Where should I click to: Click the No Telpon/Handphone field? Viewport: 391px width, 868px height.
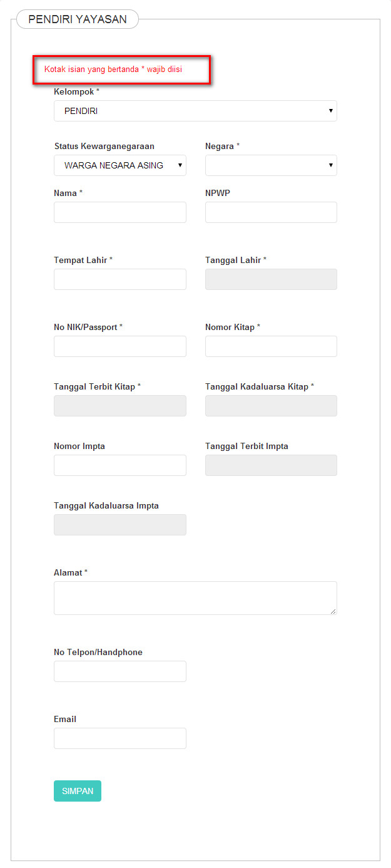[x=120, y=671]
